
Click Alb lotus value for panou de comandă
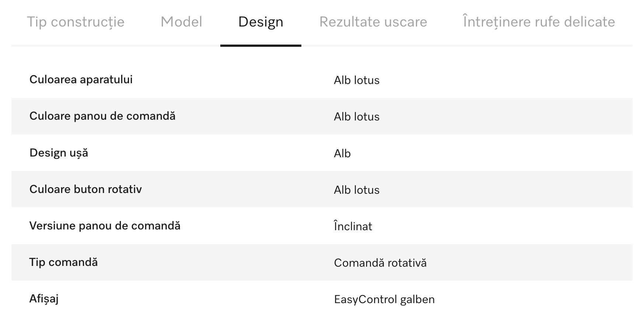(x=357, y=117)
